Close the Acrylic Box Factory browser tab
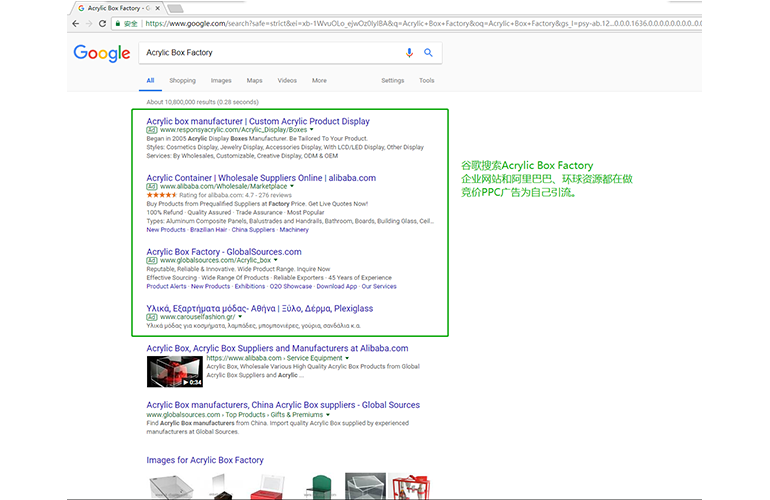This screenshot has height=500, width=770. coord(158,8)
